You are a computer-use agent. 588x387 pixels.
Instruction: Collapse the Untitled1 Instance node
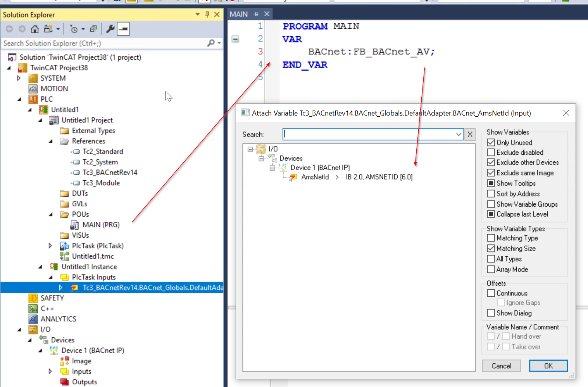click(x=40, y=267)
